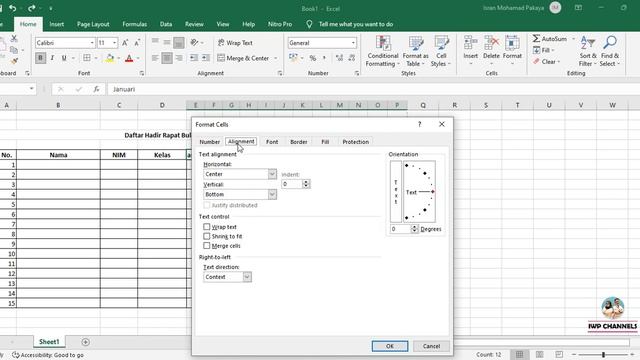
Task: Enable Merge cells checkbox
Action: (207, 246)
